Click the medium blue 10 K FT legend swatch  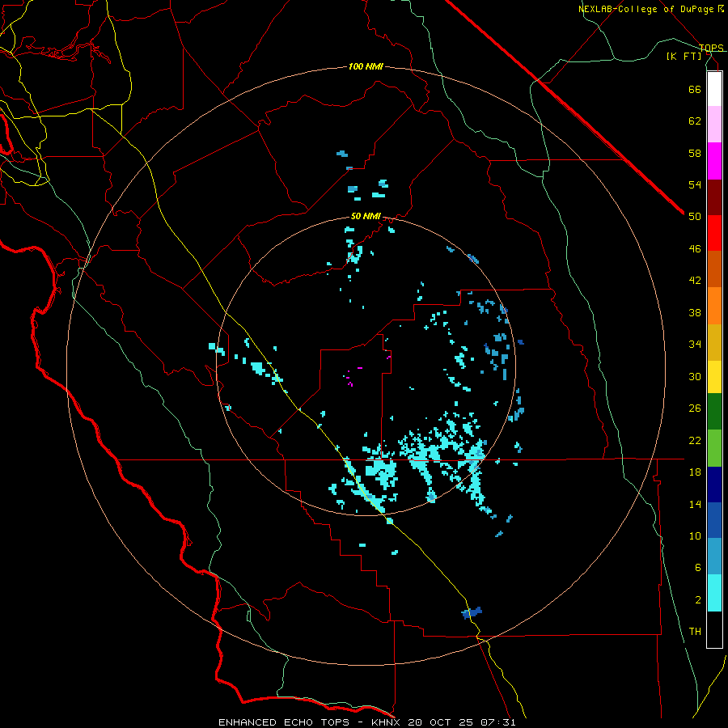714,520
